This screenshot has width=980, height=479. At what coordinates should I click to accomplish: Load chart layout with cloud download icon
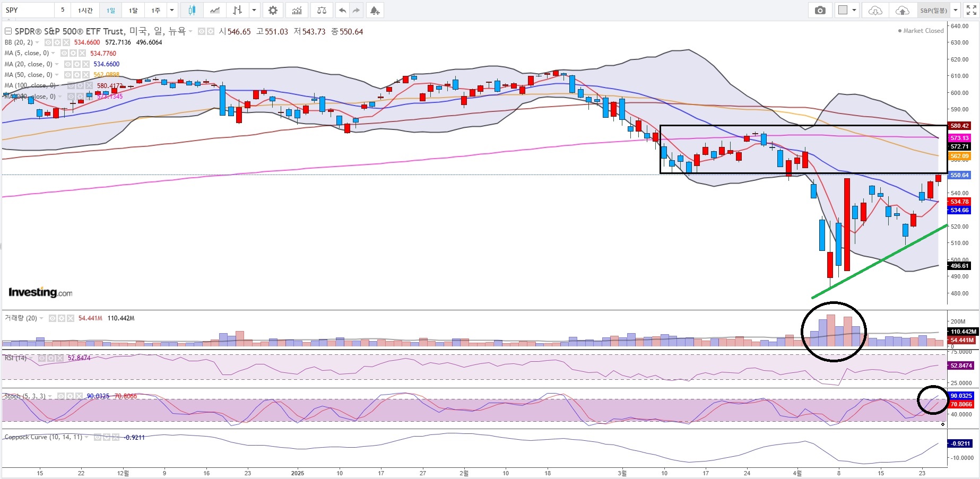point(875,10)
